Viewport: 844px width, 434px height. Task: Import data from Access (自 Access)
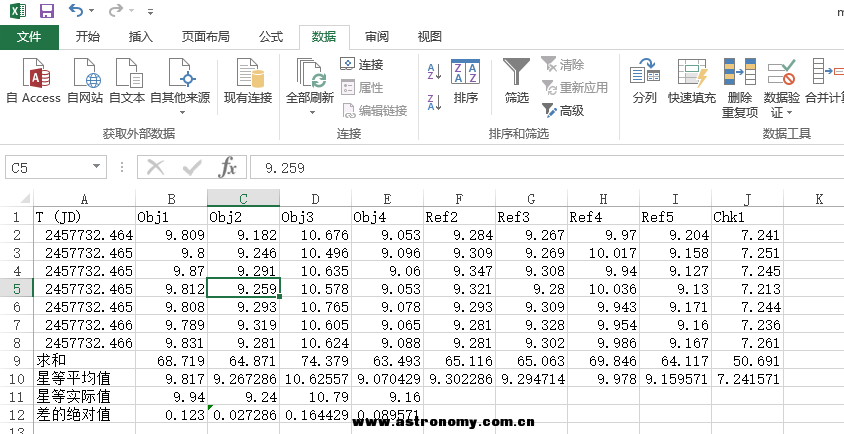[x=33, y=81]
